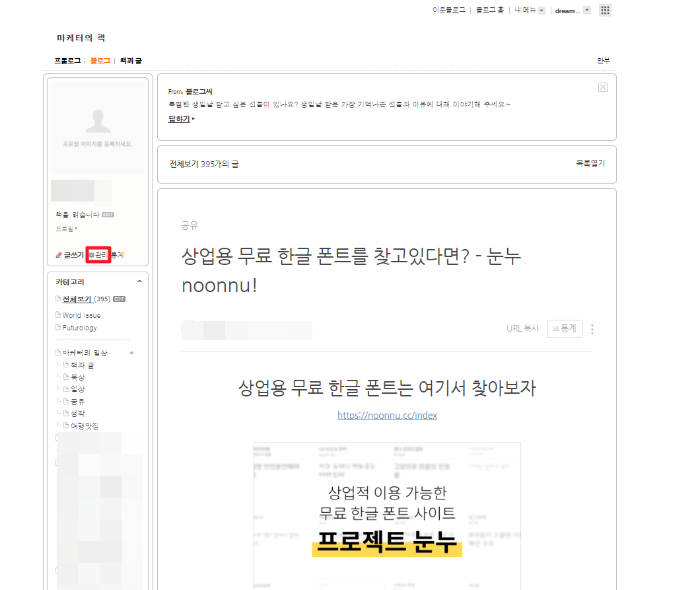
Task: Select the 마케터의 일상 category
Action: click(x=85, y=353)
